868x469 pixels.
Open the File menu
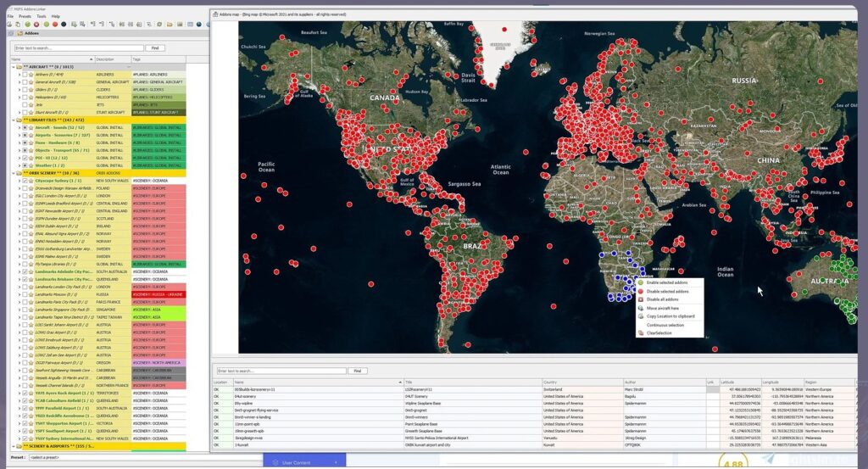point(10,17)
